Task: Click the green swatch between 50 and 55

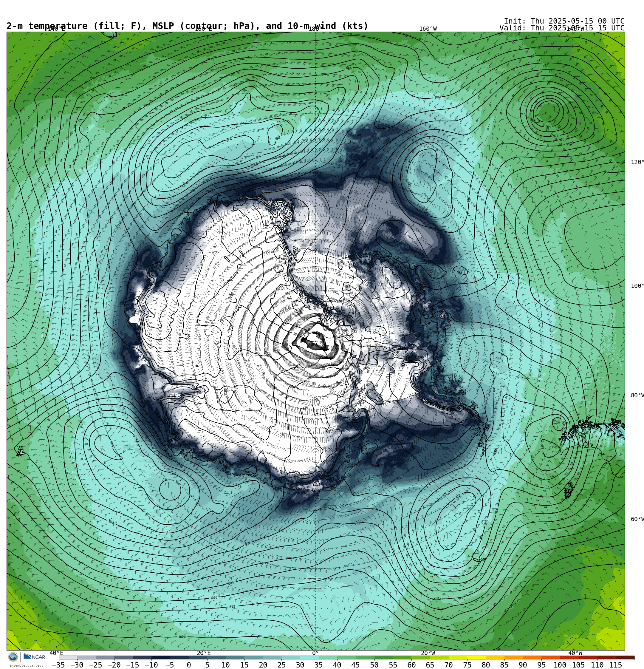Action: point(384,657)
